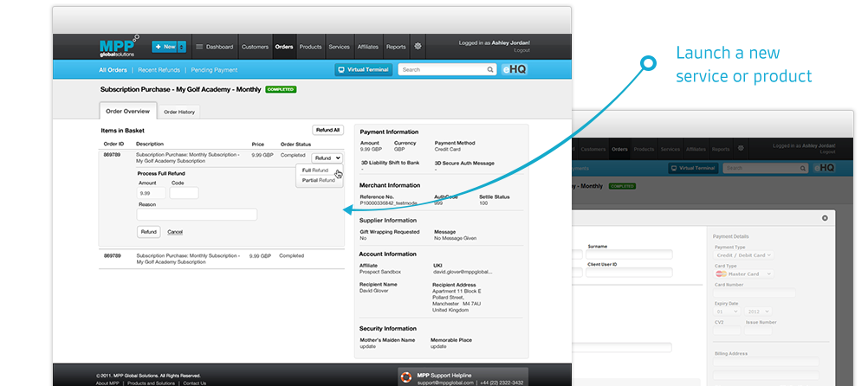Open the Refund dropdown for the order
Viewport: 868px width, 386px height.
(327, 158)
